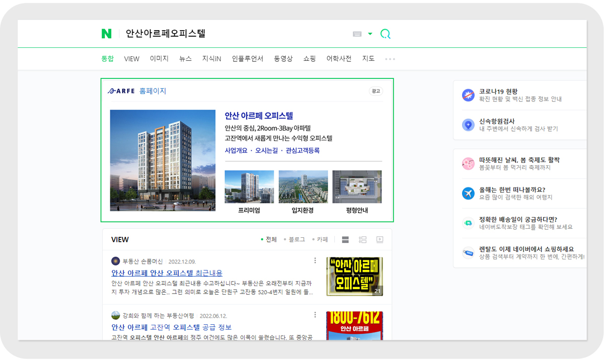Viewport: 604px width, 364px height.
Task: Click the 신속항원검사 location icon
Action: click(x=468, y=125)
